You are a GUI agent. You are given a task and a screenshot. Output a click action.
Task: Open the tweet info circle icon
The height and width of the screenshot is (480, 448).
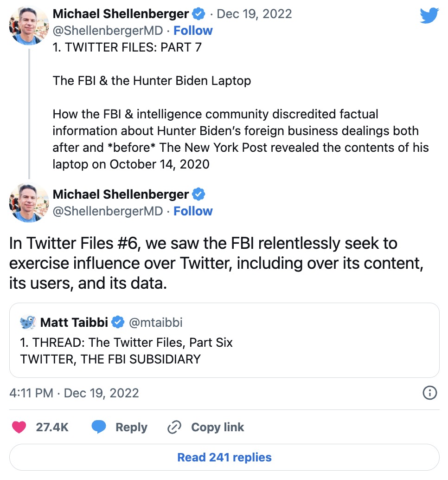click(429, 393)
